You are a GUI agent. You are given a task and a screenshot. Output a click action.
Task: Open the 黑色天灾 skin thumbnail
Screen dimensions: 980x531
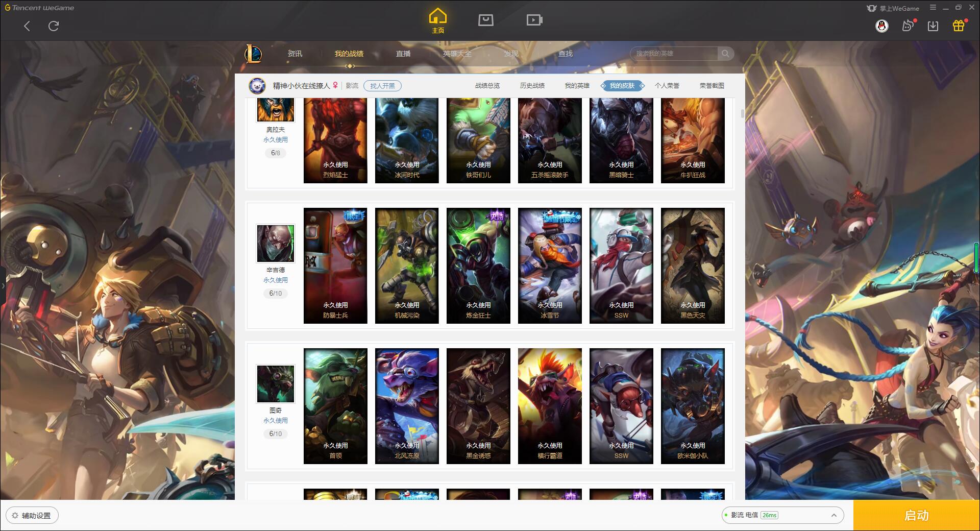(x=693, y=265)
